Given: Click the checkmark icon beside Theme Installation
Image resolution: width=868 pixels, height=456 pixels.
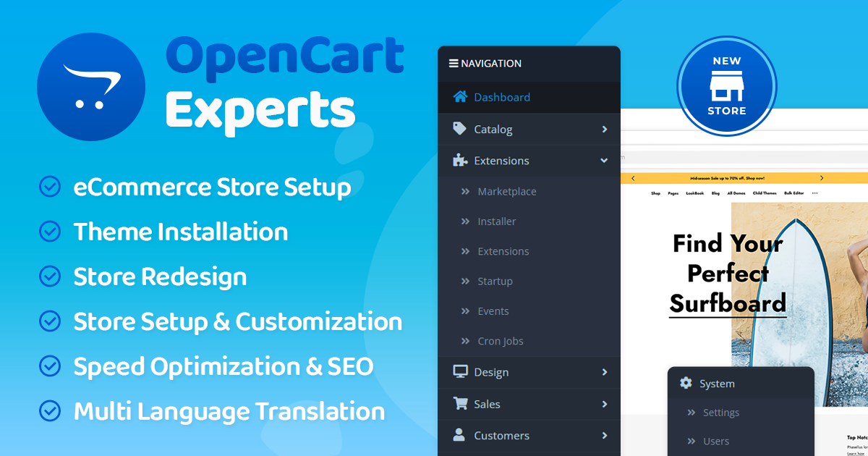Looking at the screenshot, I should 49,232.
